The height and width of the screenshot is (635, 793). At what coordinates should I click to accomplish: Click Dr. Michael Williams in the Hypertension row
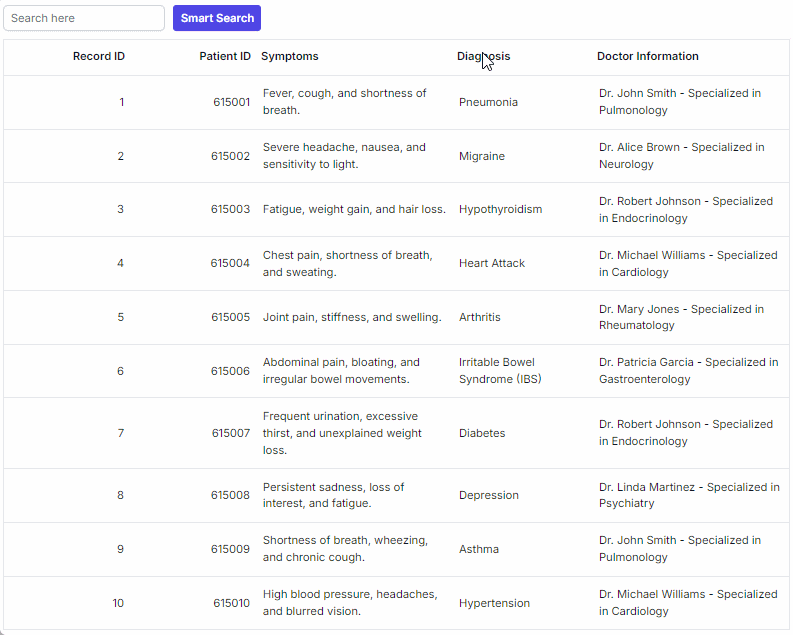tap(688, 603)
